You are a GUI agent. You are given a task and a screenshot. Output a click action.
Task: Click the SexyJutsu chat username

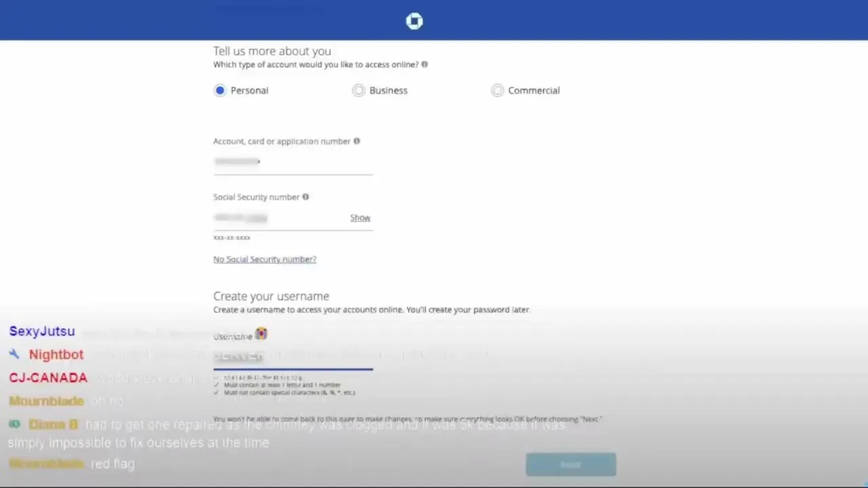point(42,331)
